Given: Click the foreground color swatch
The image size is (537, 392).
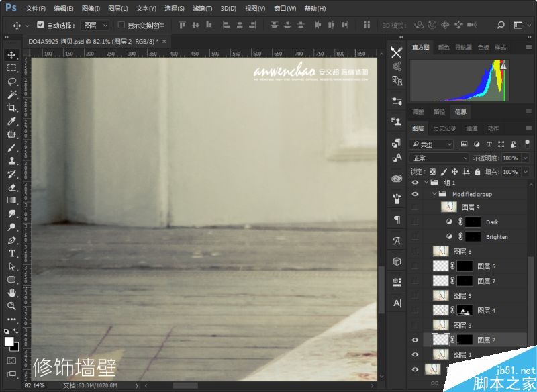Looking at the screenshot, I should (9, 342).
